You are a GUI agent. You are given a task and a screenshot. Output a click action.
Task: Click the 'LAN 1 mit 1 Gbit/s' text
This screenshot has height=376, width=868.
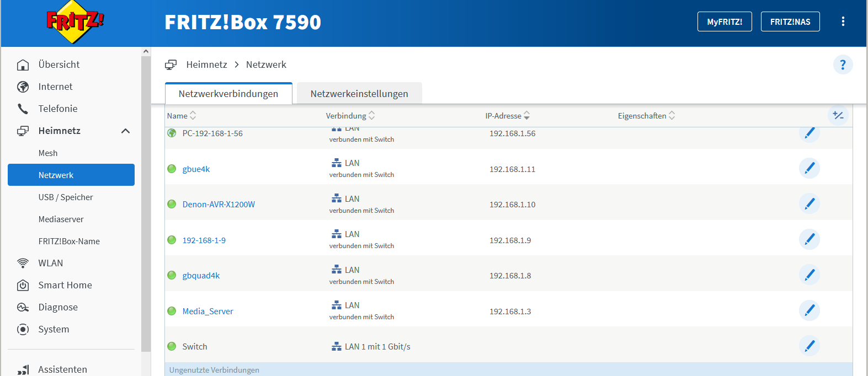coord(377,346)
